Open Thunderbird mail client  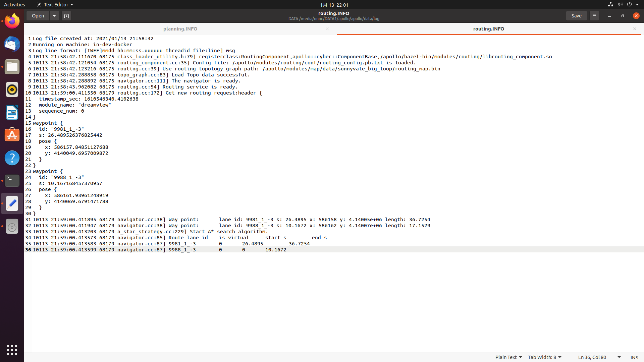point(12,44)
